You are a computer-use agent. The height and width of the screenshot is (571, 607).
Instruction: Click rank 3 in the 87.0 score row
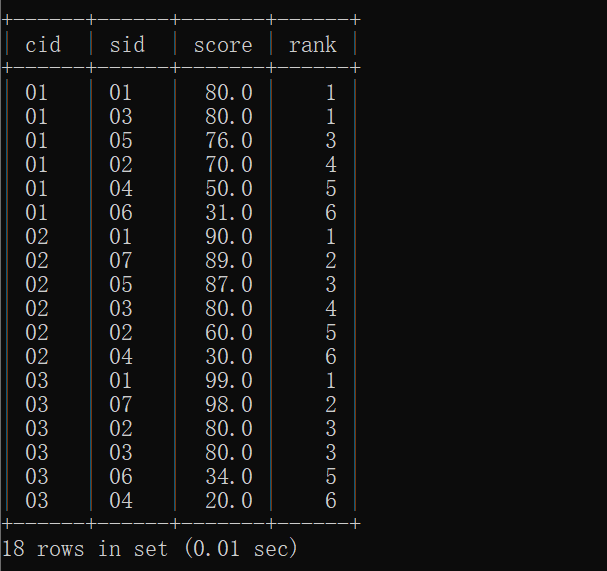click(x=331, y=285)
